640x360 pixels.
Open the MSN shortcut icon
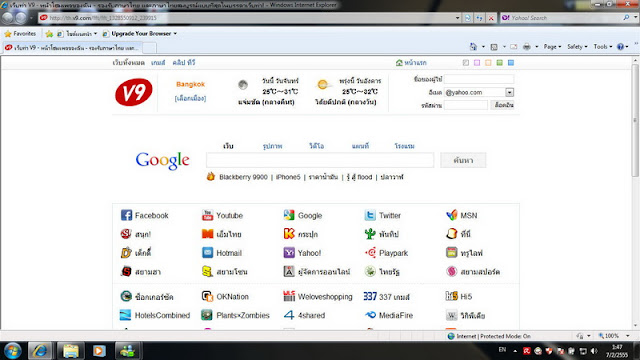pos(451,215)
